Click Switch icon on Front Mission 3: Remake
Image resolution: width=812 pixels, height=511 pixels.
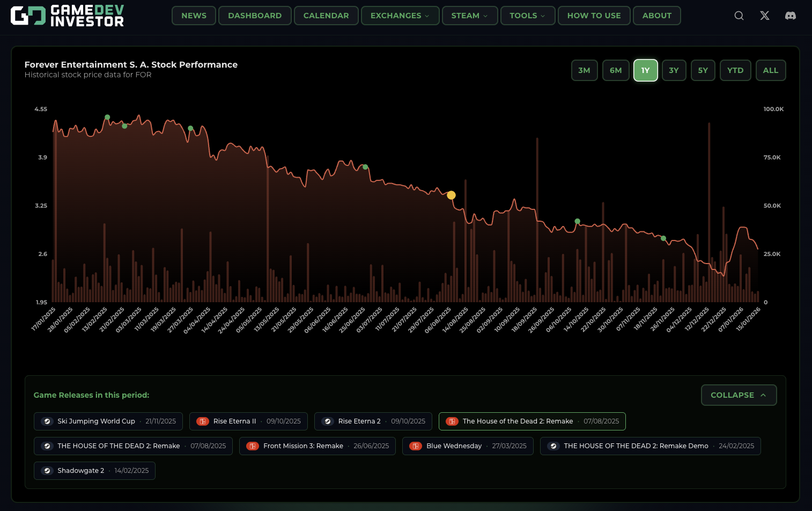[253, 446]
